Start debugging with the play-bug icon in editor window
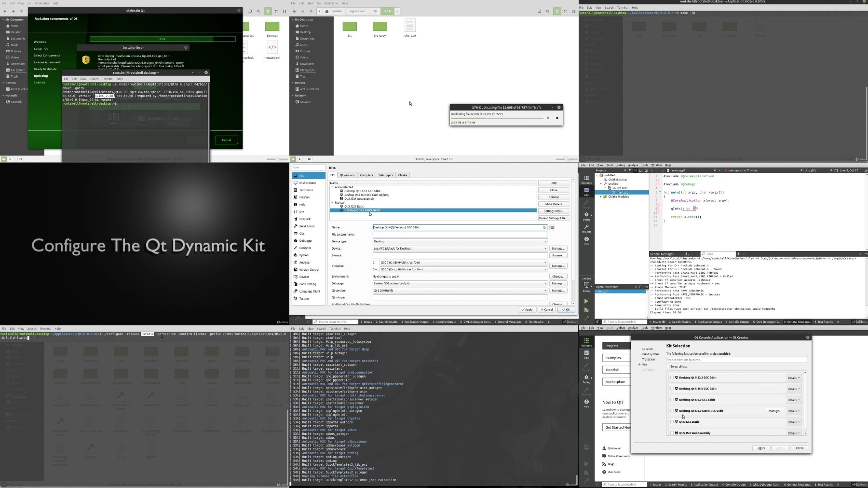The image size is (868, 488). tap(586, 310)
